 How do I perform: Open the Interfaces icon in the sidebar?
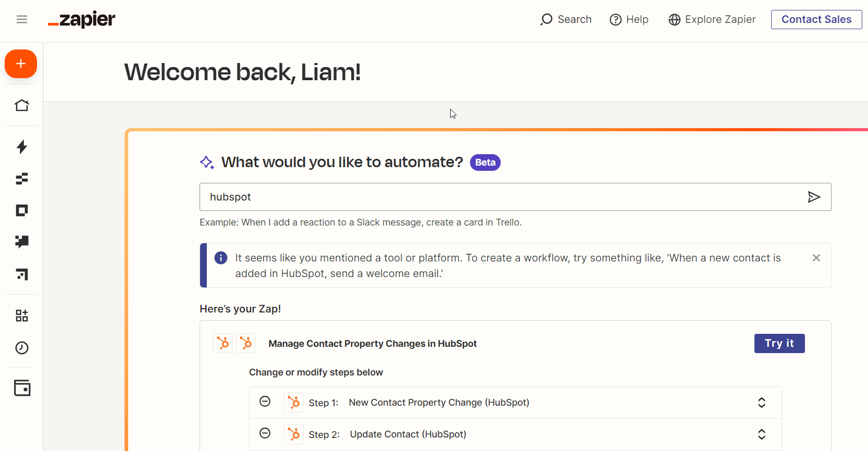tap(21, 210)
